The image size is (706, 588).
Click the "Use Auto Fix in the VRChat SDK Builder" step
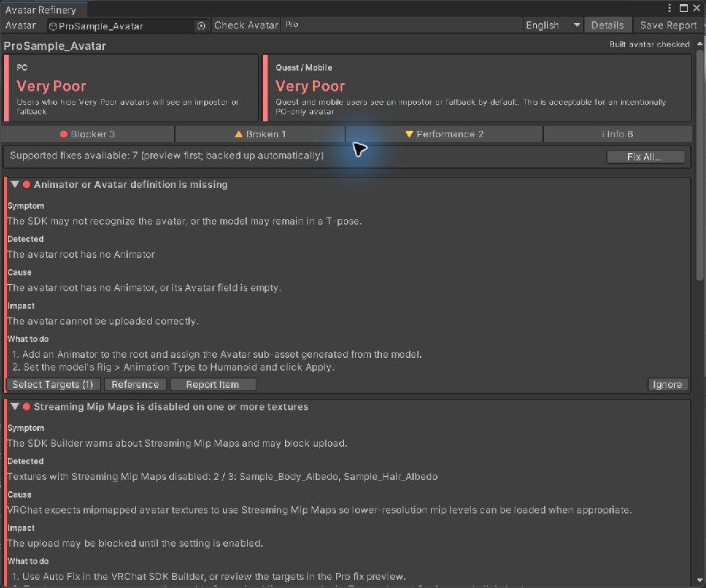click(209, 577)
